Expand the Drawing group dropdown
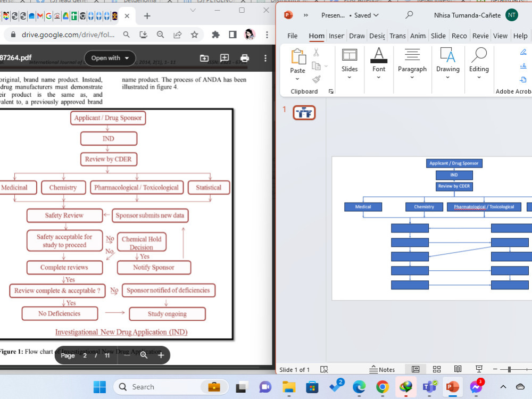The image size is (532, 399). tap(447, 77)
